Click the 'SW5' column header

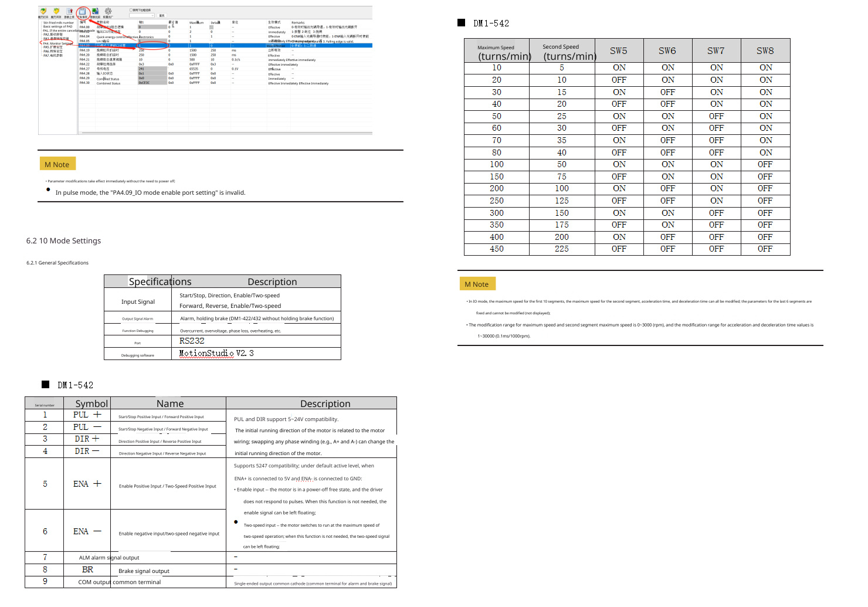[619, 51]
